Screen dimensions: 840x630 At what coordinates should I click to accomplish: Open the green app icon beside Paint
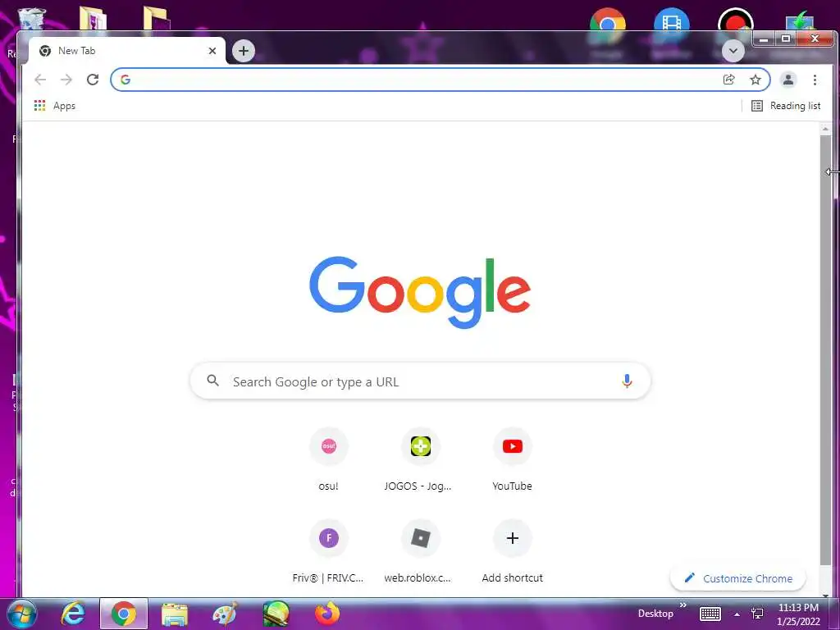click(276, 614)
